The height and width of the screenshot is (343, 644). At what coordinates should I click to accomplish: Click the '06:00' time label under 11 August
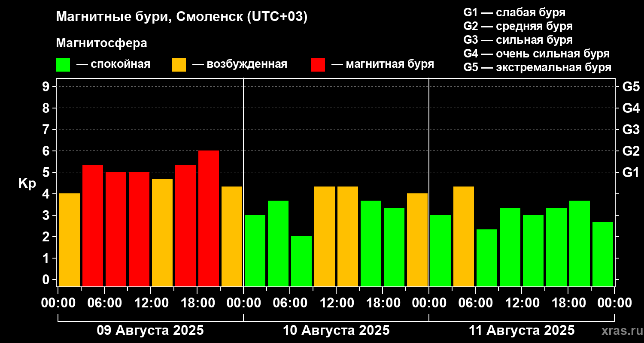coord(475,303)
